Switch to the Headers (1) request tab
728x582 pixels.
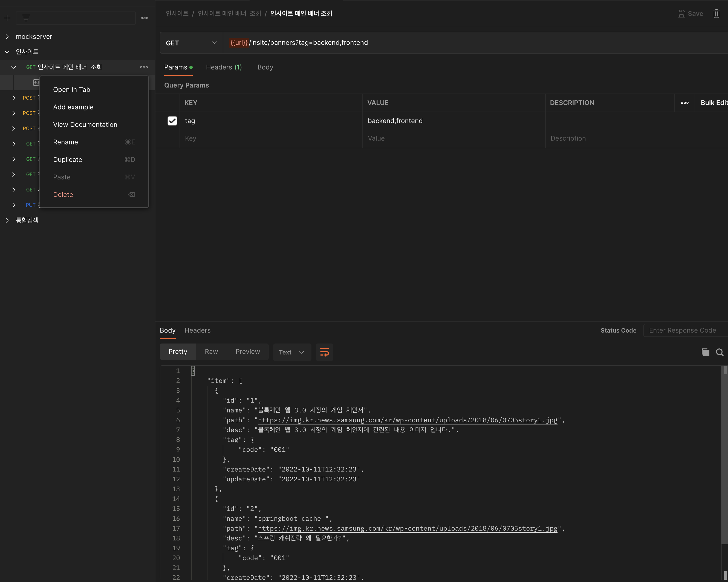coord(224,67)
